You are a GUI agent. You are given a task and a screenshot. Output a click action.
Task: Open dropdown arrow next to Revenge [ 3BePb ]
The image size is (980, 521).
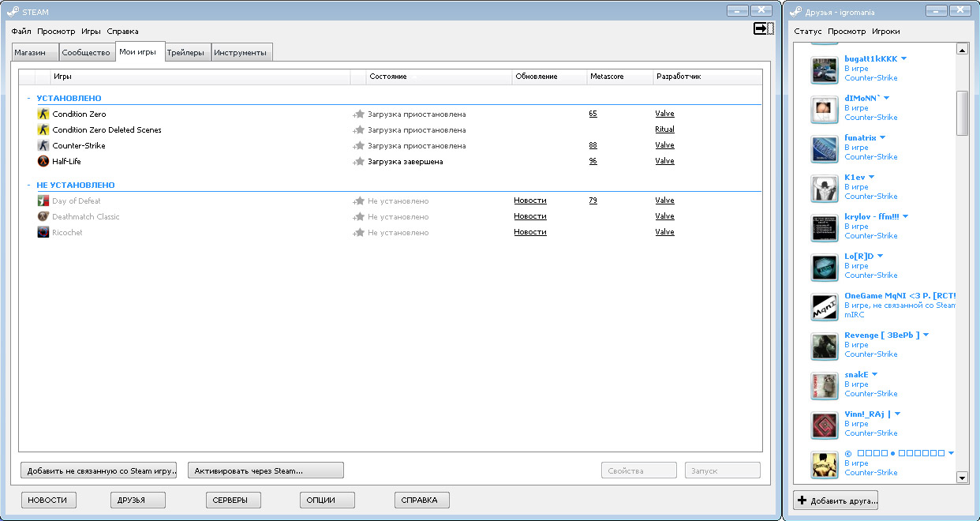926,335
